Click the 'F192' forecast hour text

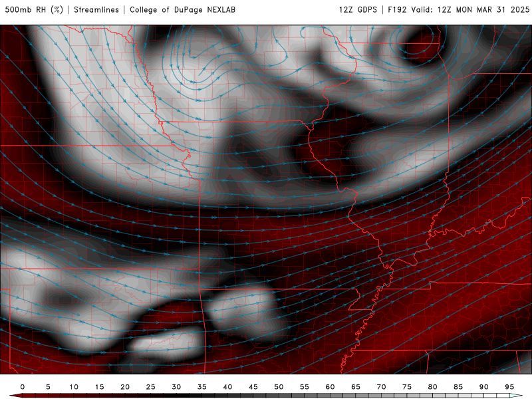397,10
